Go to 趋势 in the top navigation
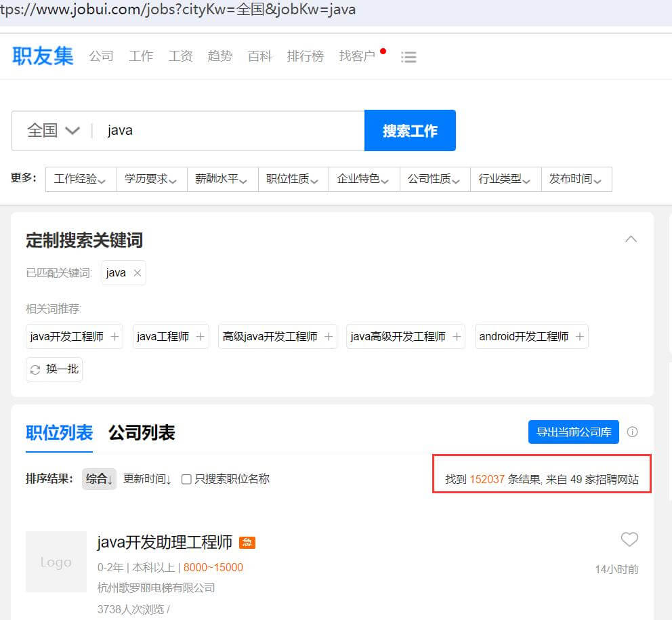672x620 pixels. tap(220, 56)
